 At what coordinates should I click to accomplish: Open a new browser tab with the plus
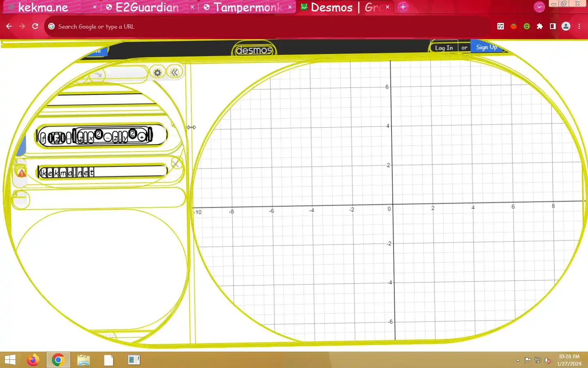point(403,7)
